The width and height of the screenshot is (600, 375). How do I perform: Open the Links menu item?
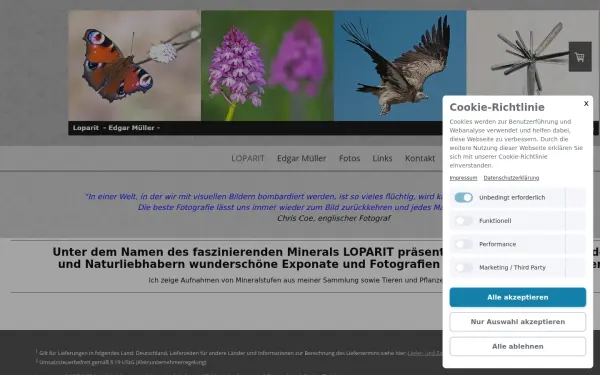tap(382, 158)
